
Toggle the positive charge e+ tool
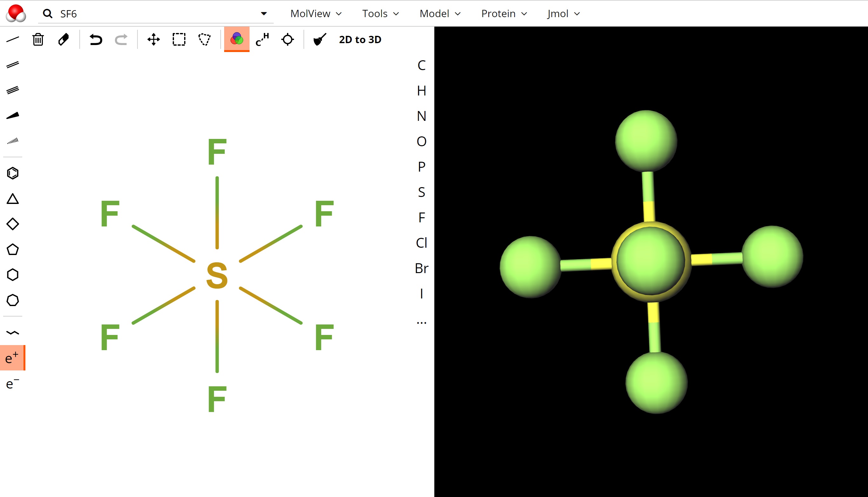pos(12,358)
